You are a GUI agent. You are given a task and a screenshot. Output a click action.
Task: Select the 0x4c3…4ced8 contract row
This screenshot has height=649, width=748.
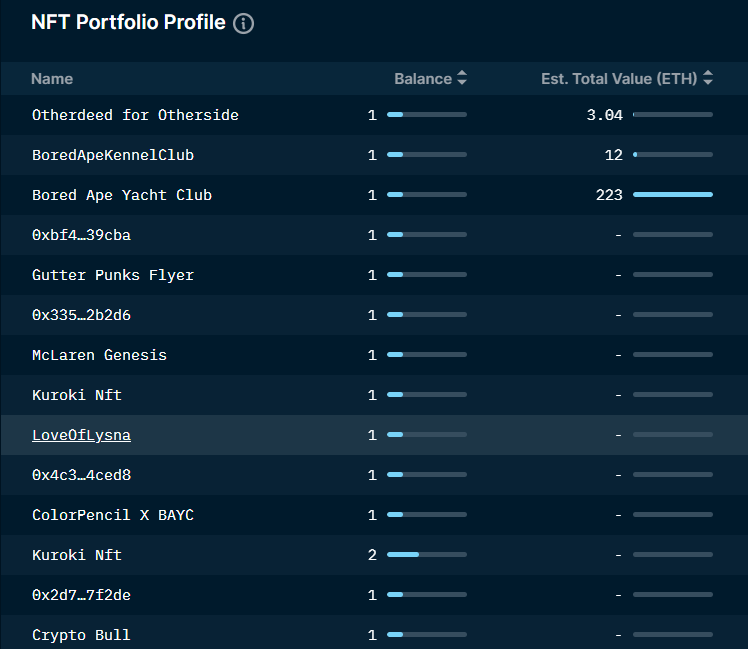click(374, 475)
